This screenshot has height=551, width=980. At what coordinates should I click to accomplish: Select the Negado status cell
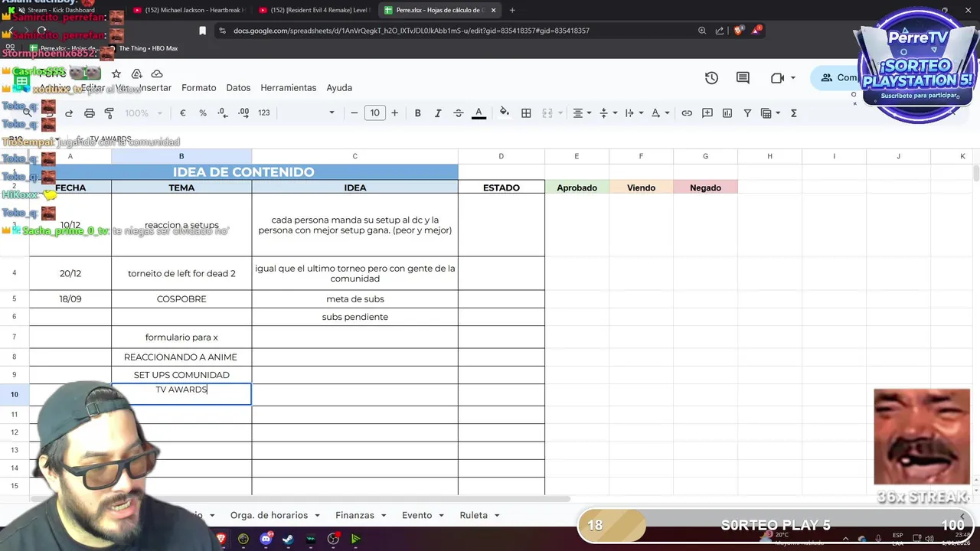tap(705, 187)
